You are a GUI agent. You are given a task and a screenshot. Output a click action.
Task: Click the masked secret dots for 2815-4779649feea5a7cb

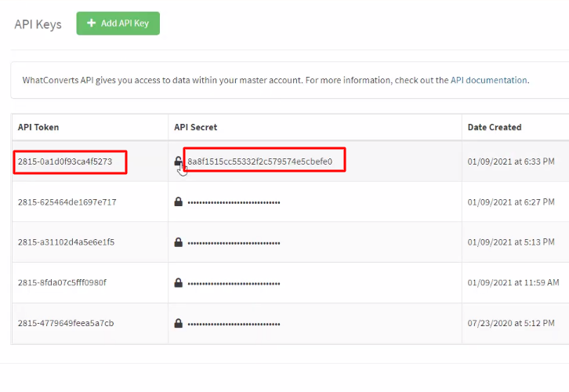click(234, 324)
